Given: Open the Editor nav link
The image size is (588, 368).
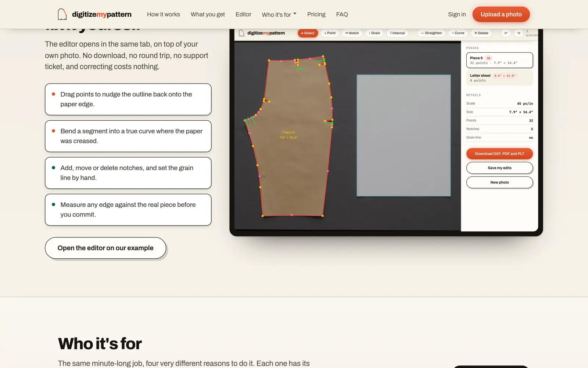Looking at the screenshot, I should click(x=243, y=14).
